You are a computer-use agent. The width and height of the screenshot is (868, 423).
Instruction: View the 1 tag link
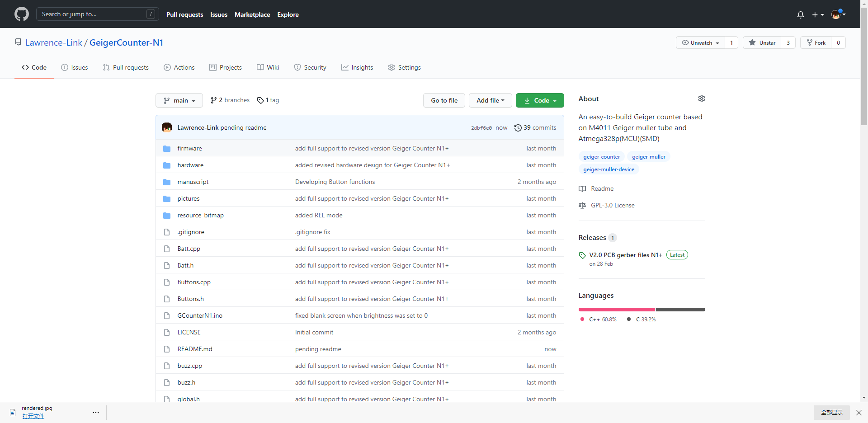pyautogui.click(x=268, y=100)
